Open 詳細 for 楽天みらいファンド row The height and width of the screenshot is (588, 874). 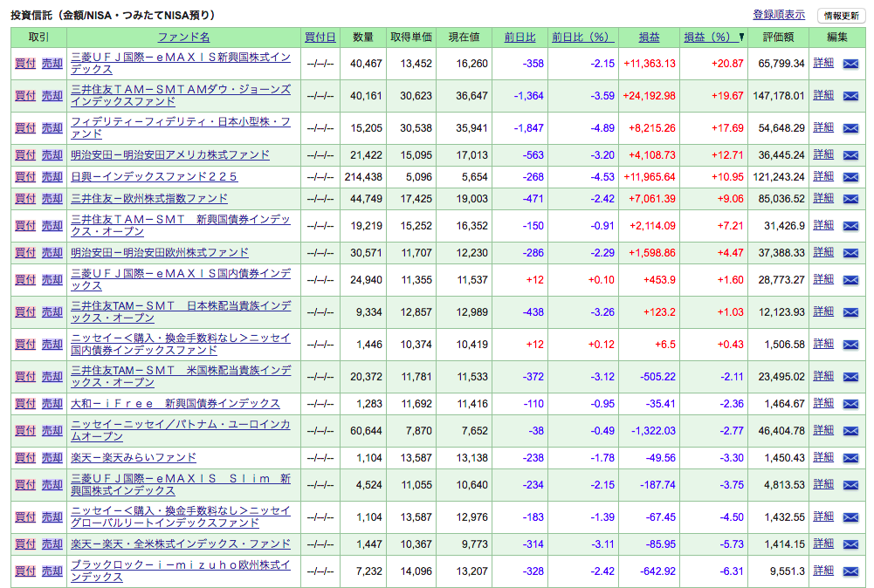coord(823,458)
